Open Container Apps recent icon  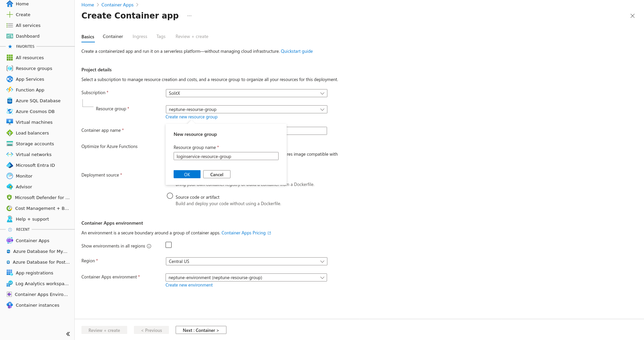point(10,240)
